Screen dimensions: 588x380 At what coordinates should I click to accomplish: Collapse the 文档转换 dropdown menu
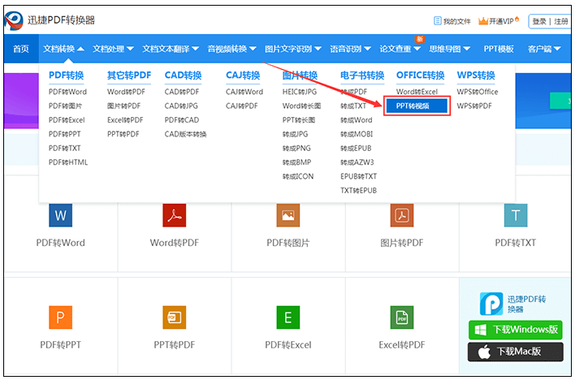(x=63, y=49)
